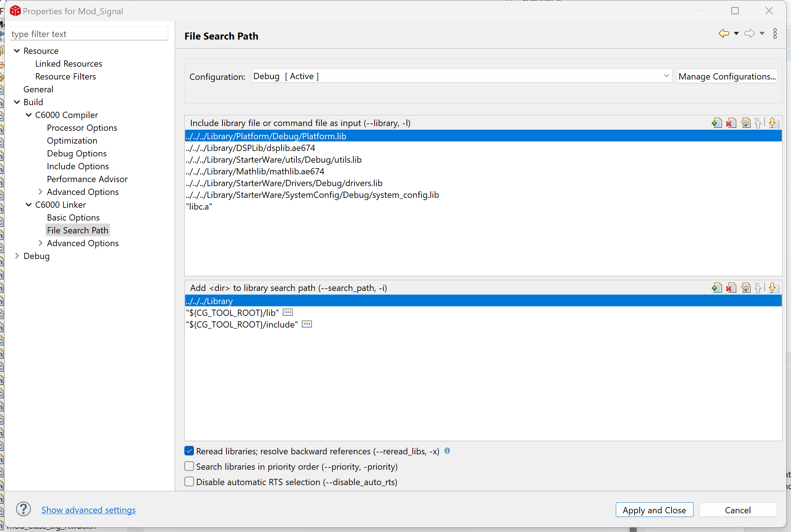The width and height of the screenshot is (791, 532).
Task: Move selected search path directory down
Action: pos(773,288)
